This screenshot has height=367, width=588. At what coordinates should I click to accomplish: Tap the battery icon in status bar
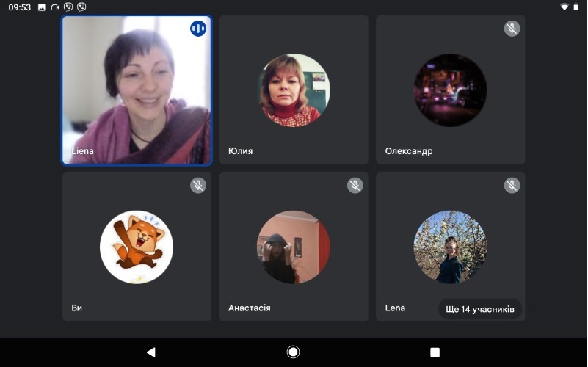click(576, 7)
